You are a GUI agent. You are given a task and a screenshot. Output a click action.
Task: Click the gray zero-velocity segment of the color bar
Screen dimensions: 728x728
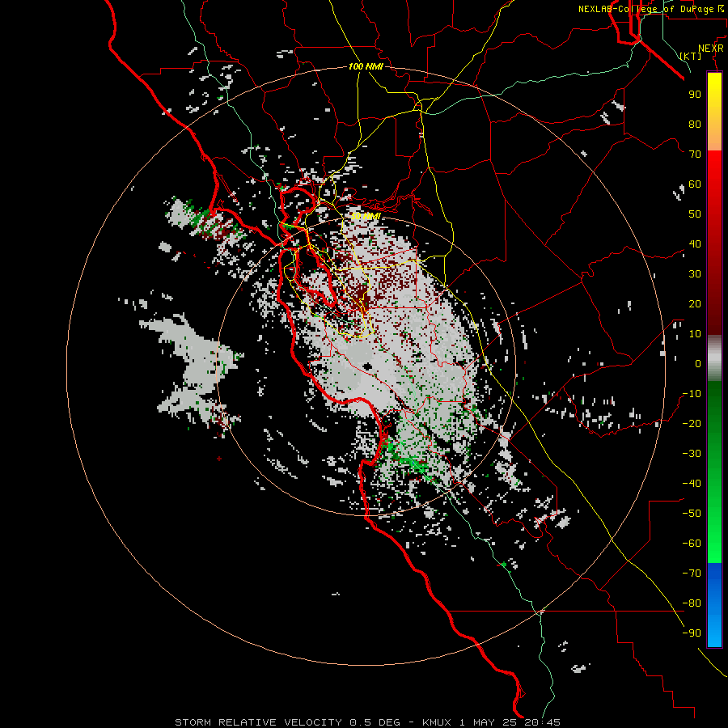[x=714, y=358]
